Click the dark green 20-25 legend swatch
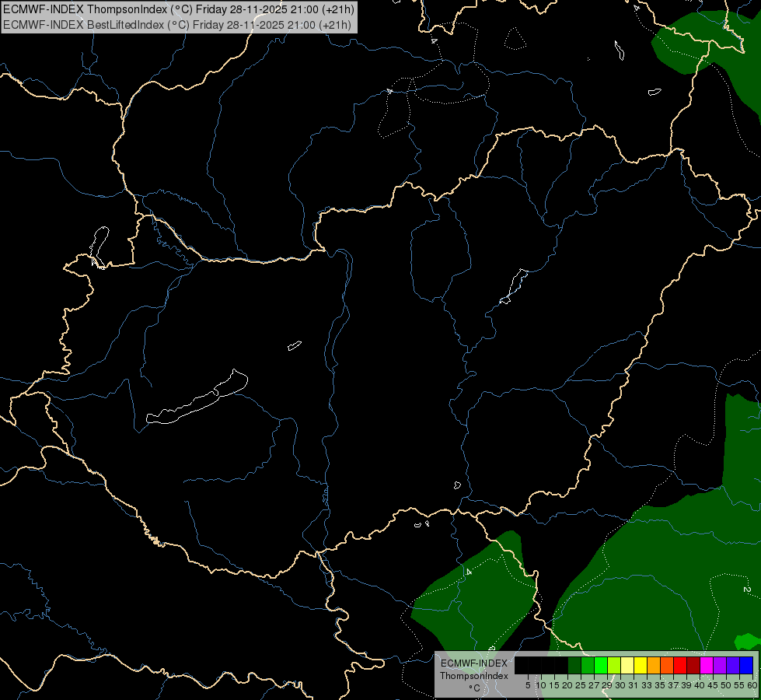 pyautogui.click(x=574, y=666)
